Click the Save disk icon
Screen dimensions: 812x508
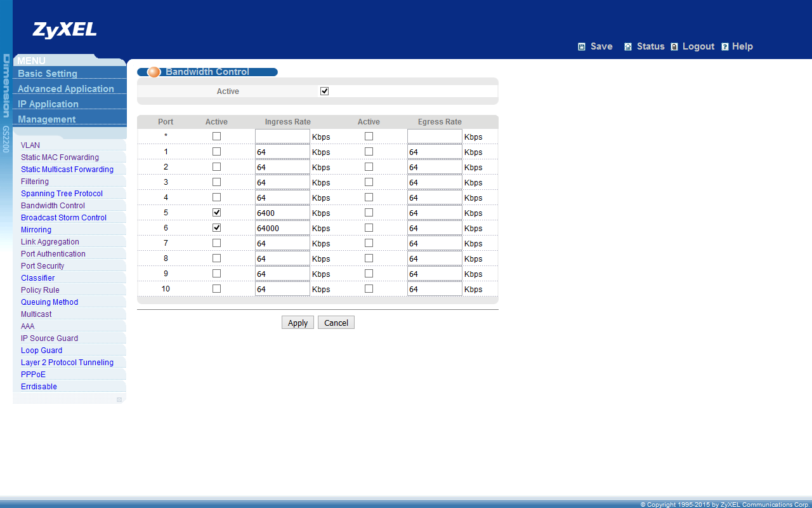coord(582,47)
